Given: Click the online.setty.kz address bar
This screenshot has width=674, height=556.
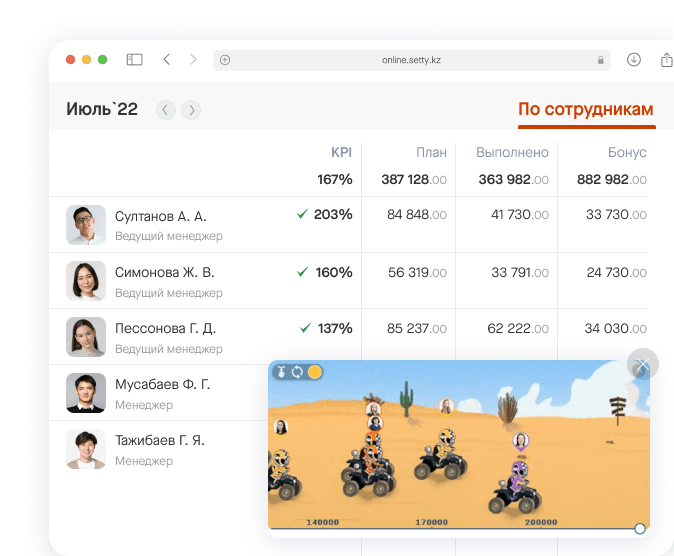Looking at the screenshot, I should [411, 60].
